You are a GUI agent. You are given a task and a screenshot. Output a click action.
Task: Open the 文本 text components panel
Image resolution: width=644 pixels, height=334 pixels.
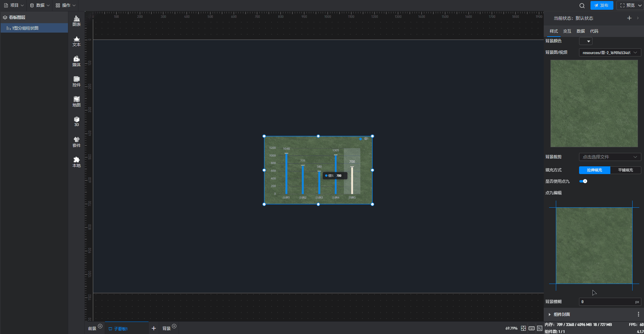pyautogui.click(x=76, y=41)
